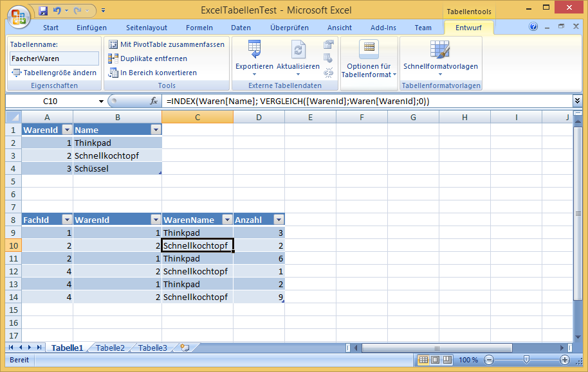
Task: Click the zoom slider handle
Action: point(526,360)
